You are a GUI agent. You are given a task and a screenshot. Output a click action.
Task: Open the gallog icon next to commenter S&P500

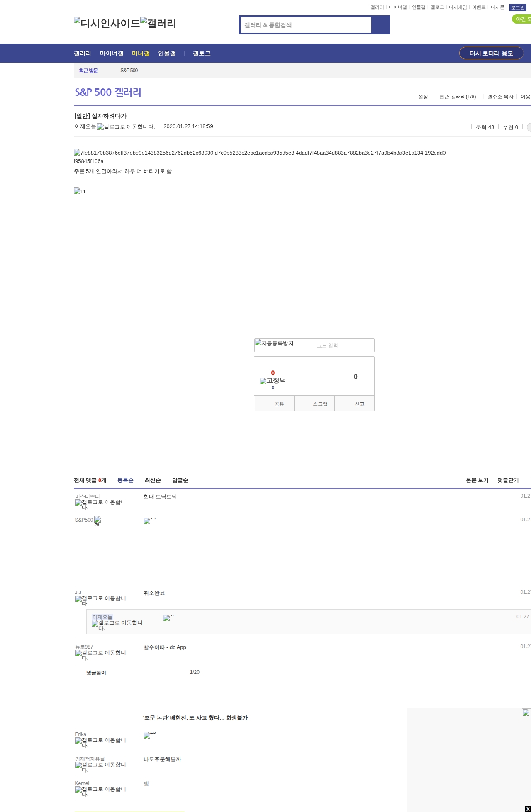[97, 521]
